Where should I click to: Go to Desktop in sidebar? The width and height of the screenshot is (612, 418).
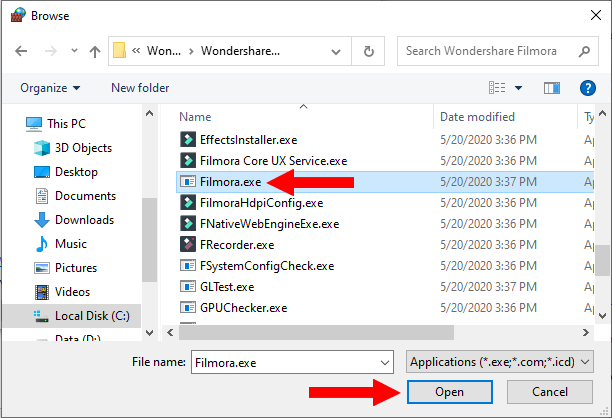66,172
